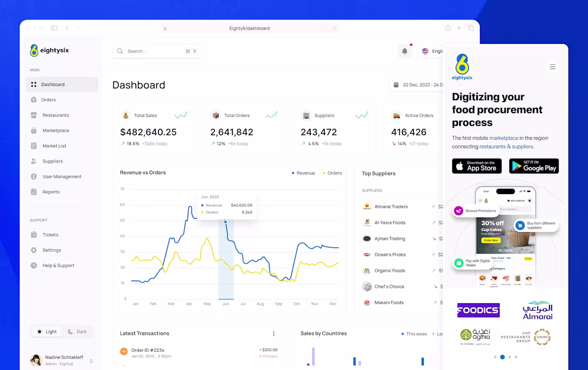Click the Tickets icon under Support
This screenshot has width=588, height=370.
[x=34, y=234]
